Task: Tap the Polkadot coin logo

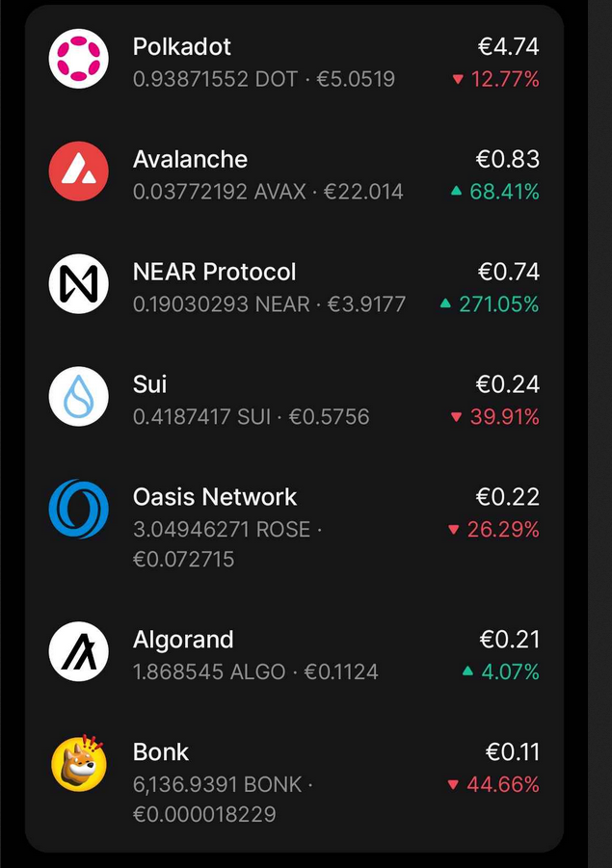Action: click(x=79, y=59)
